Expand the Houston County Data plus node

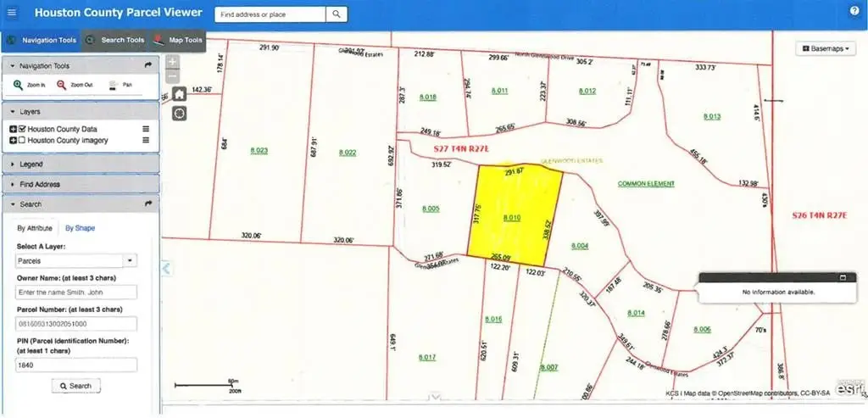(x=13, y=129)
